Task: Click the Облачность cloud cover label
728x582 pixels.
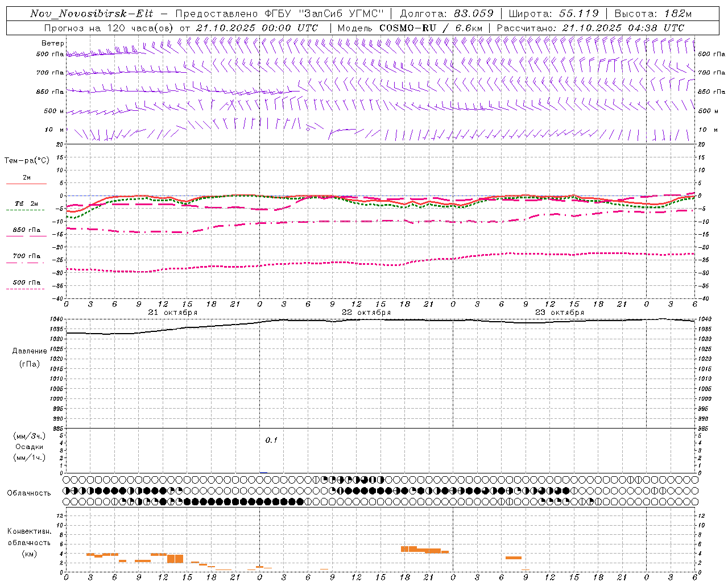Action: [29, 493]
